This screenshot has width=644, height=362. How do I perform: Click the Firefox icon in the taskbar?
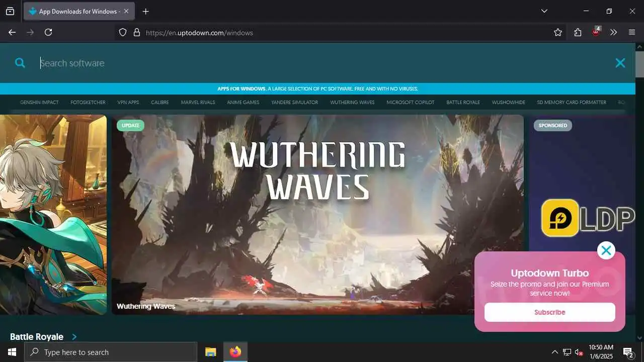pos(235,352)
